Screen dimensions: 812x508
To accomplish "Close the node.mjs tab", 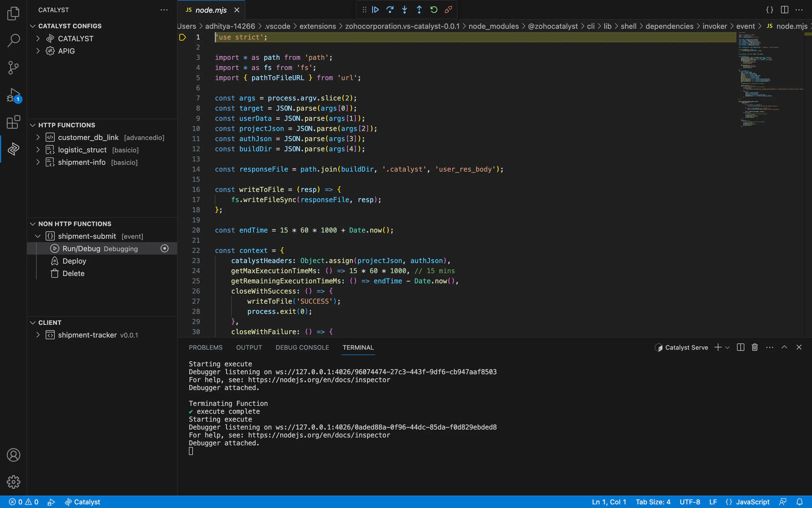I will coord(237,10).
